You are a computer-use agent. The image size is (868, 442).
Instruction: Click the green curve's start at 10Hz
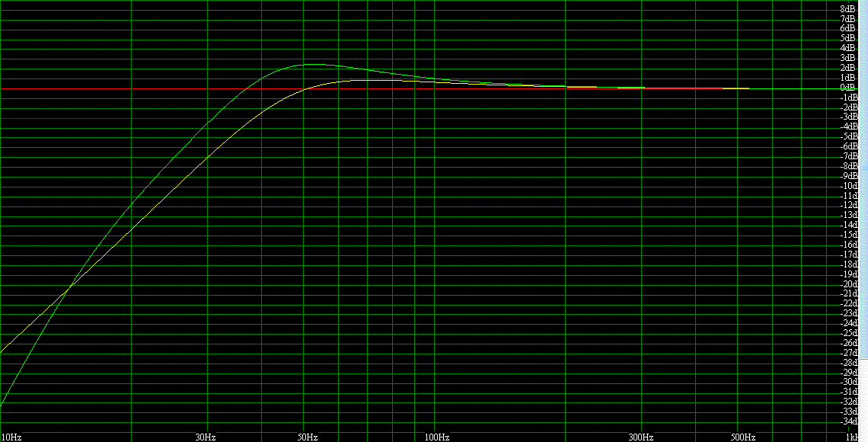(x=2, y=403)
